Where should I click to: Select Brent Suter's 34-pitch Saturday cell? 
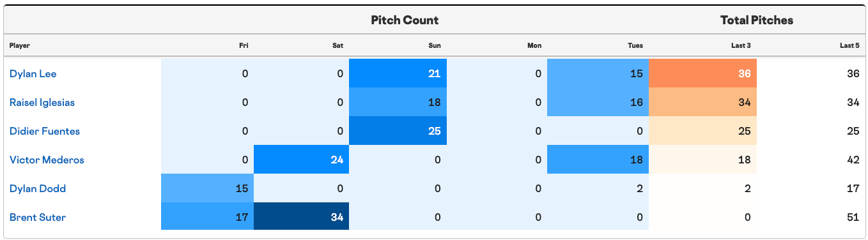coord(302,218)
